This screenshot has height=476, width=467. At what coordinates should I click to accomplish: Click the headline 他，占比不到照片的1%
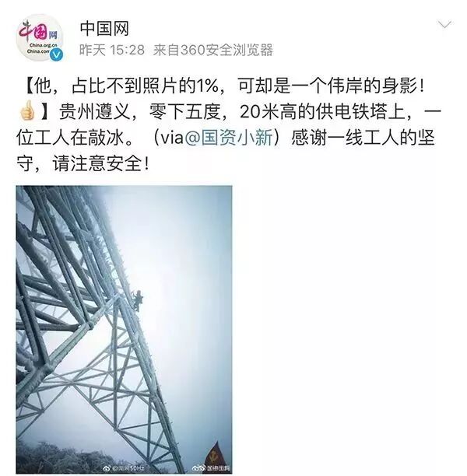click(x=126, y=86)
